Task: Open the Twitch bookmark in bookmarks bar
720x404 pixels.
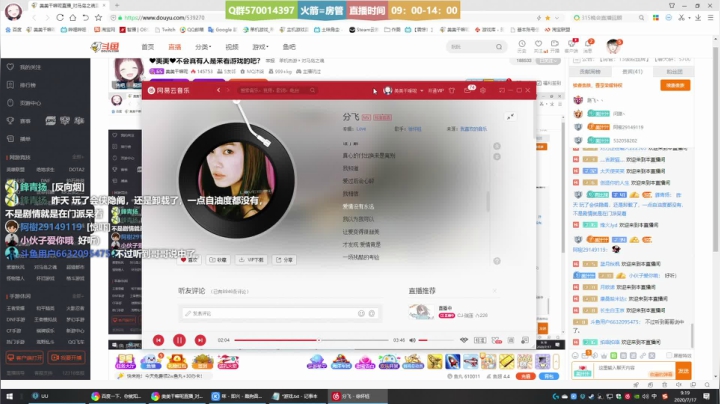Action: tap(165, 29)
